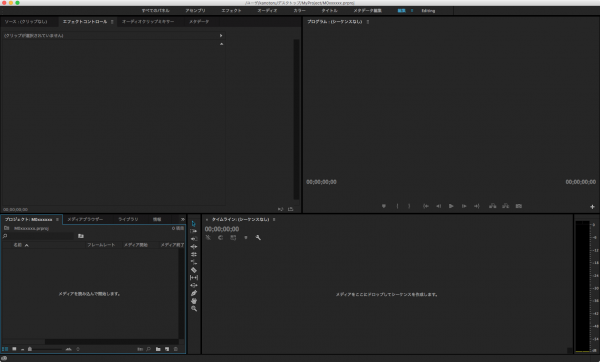Click the Clear trash icon in Project panel
Screen dimensions: 600x362
point(176,349)
